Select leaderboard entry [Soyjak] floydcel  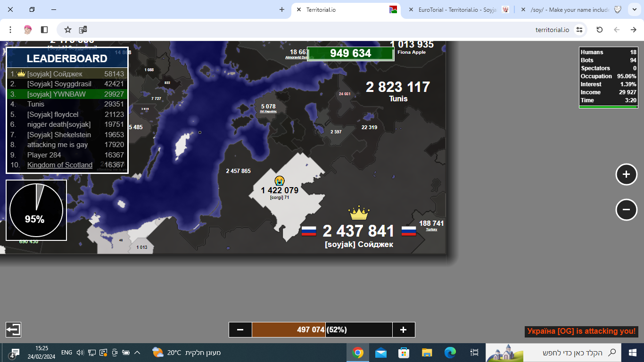(x=67, y=115)
